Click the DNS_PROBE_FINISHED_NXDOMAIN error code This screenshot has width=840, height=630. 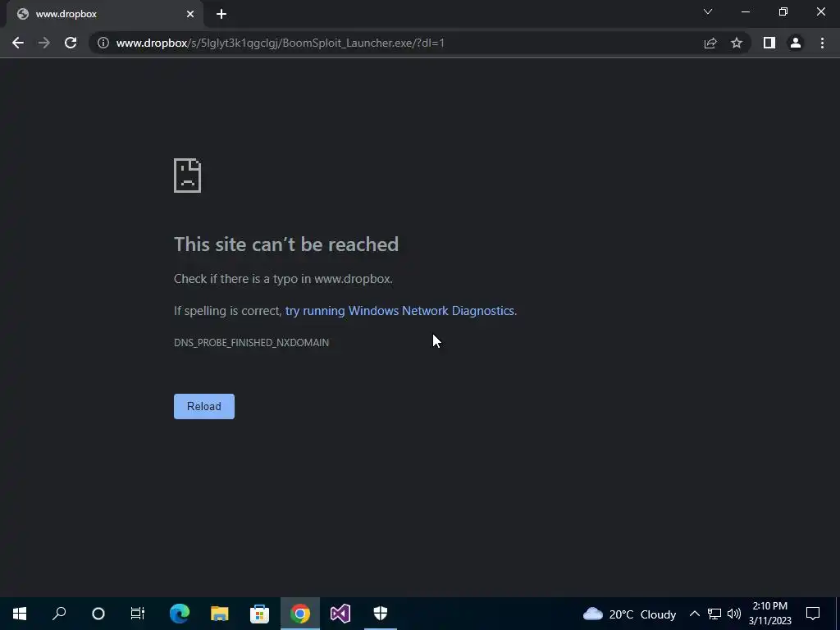pos(251,342)
